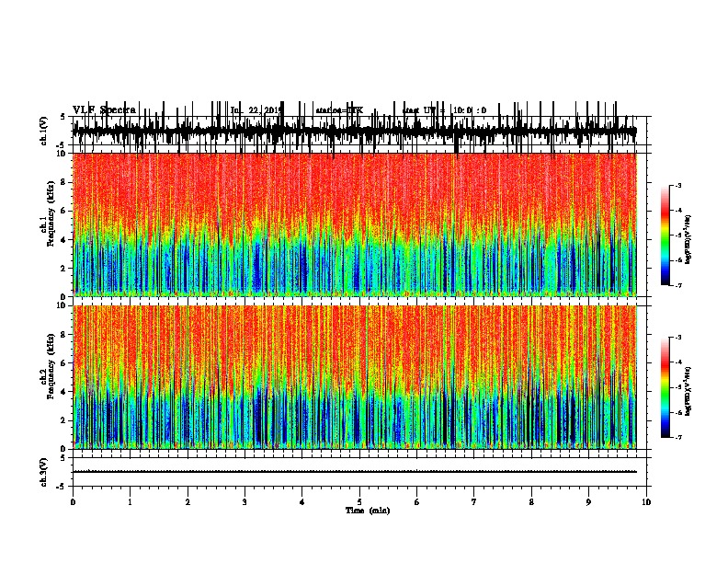This screenshot has height=563, width=728.
Task: Click the '5' tick on ch.1(V) axis
Action: [63, 117]
